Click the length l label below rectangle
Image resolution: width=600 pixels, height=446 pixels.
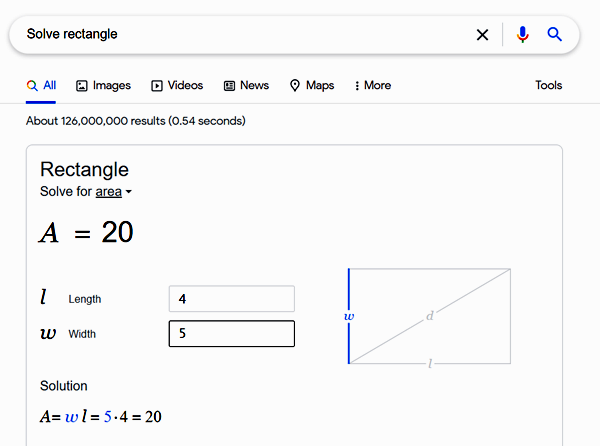click(x=430, y=364)
